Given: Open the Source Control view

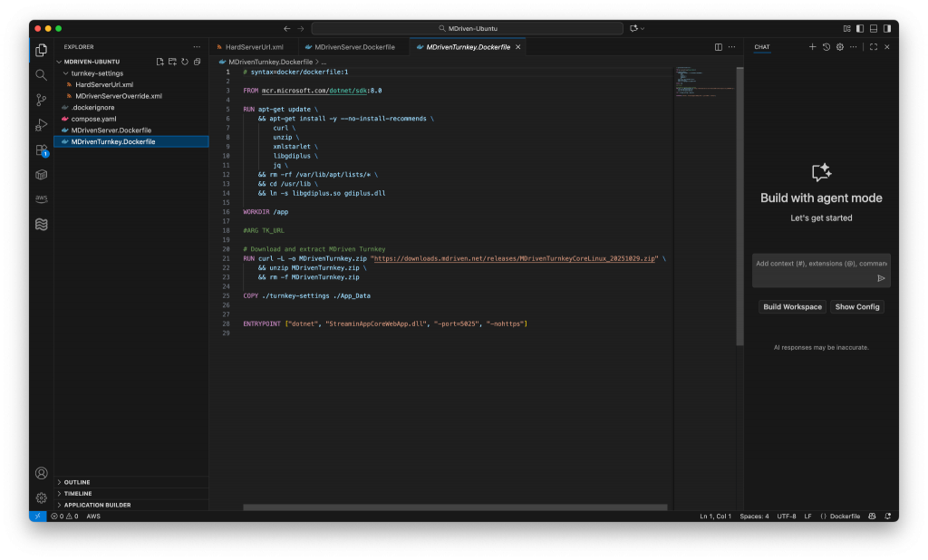Looking at the screenshot, I should pos(41,100).
